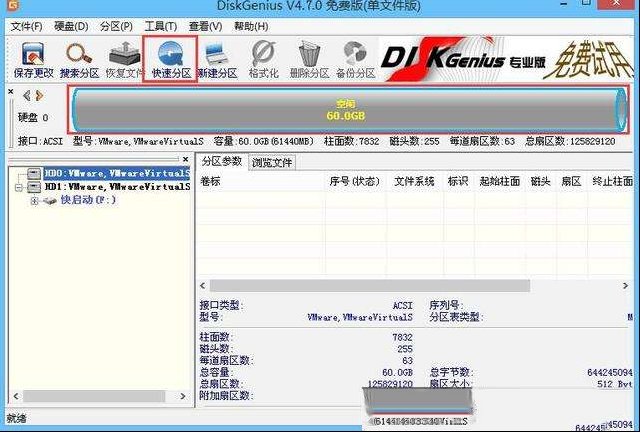Click the 柱面数 7832 value in details
The height and width of the screenshot is (432, 640).
402,338
